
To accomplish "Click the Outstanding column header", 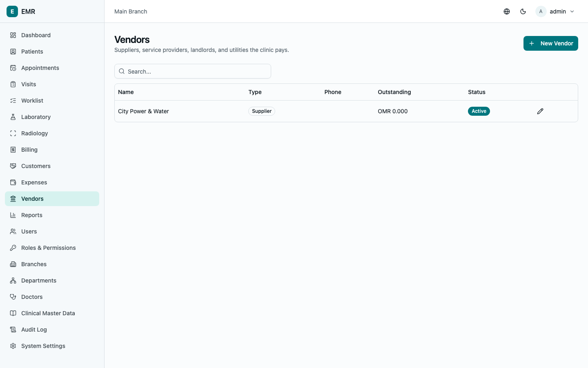I will pyautogui.click(x=394, y=92).
